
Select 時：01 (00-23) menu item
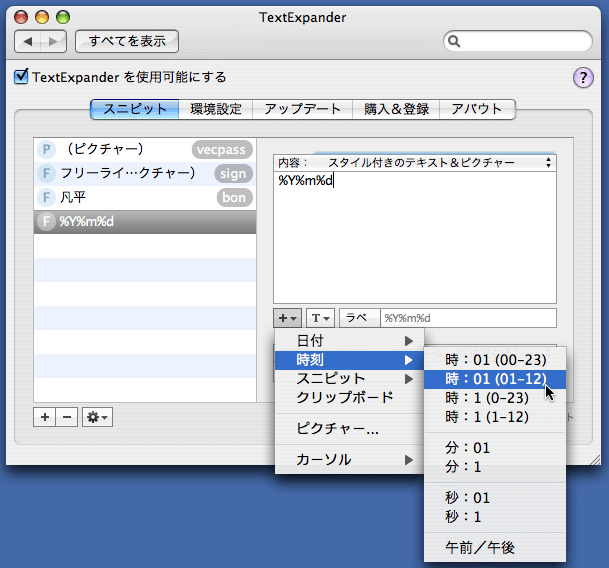pos(495,360)
